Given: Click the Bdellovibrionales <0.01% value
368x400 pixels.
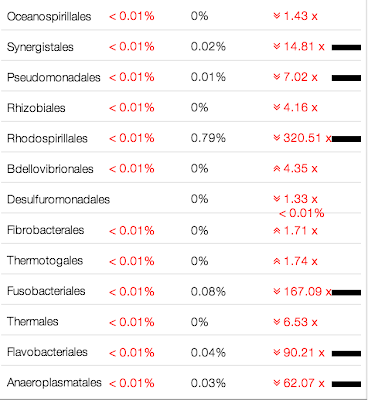Looking at the screenshot, I should tap(132, 169).
